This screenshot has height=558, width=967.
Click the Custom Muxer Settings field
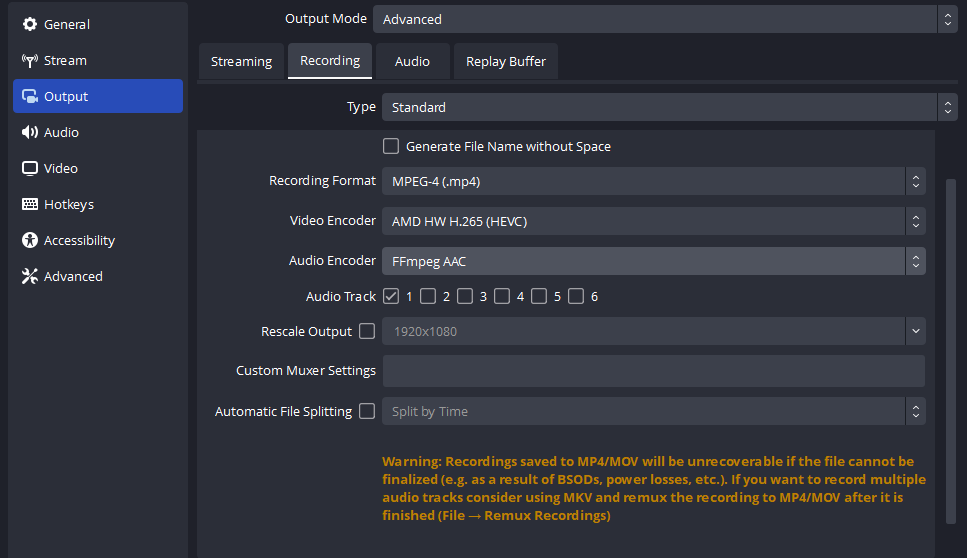(x=653, y=370)
